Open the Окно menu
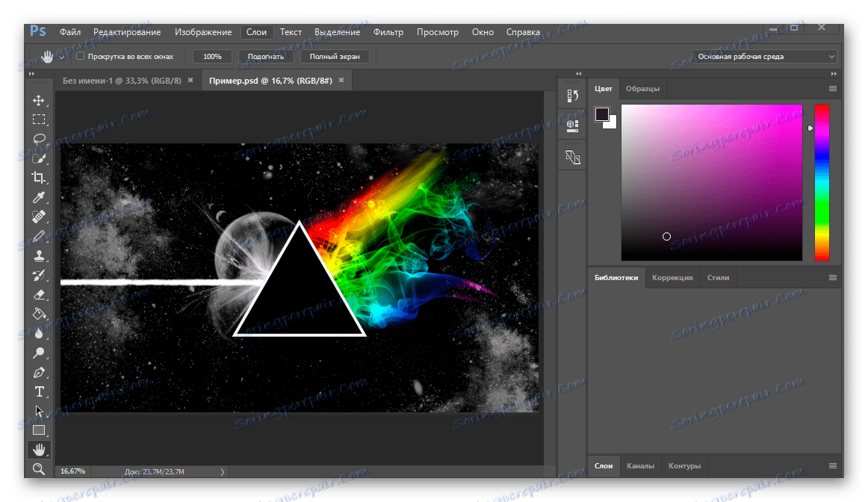Image resolution: width=868 pixels, height=502 pixels. pos(483,32)
